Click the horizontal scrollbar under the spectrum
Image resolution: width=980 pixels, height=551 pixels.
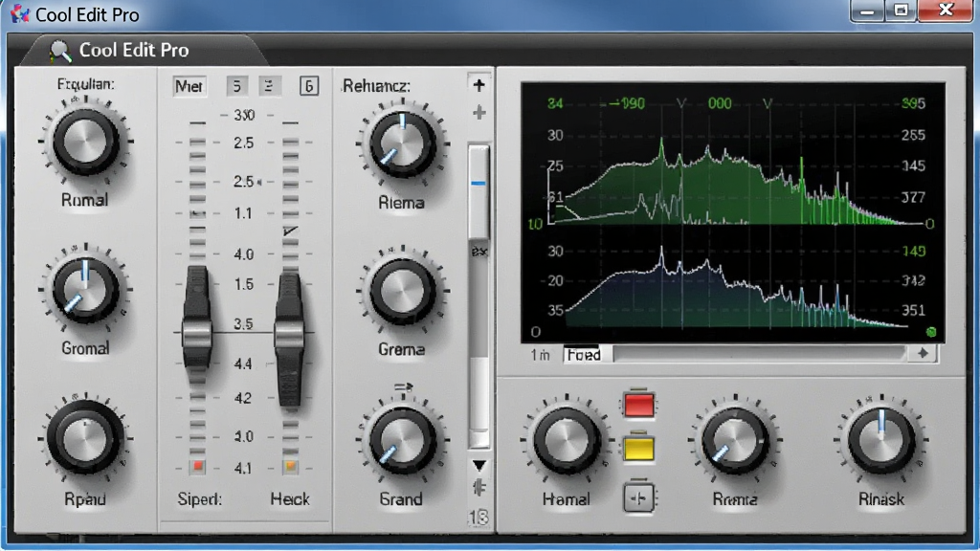tap(759, 354)
